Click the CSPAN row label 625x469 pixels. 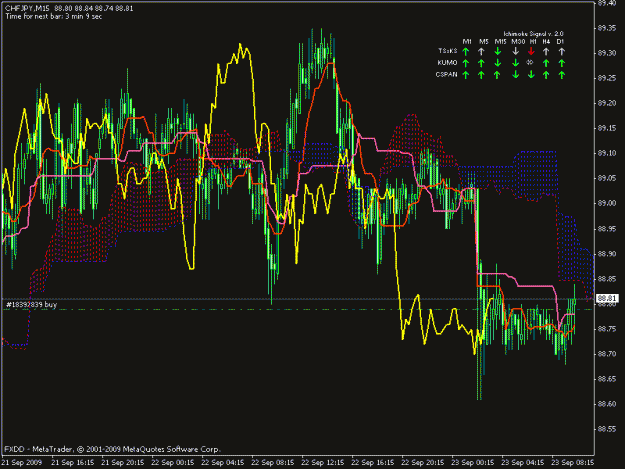tap(446, 74)
